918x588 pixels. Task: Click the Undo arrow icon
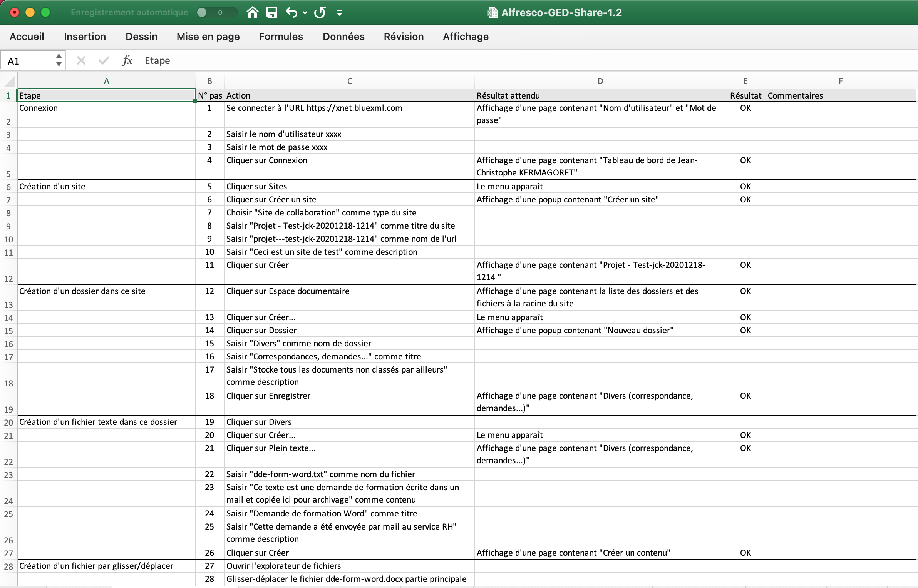tap(291, 12)
